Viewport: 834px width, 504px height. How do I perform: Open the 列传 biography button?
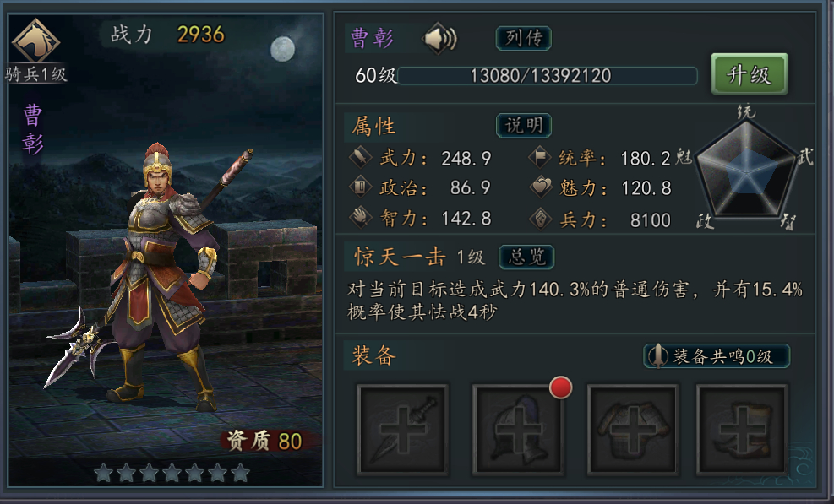[x=523, y=38]
